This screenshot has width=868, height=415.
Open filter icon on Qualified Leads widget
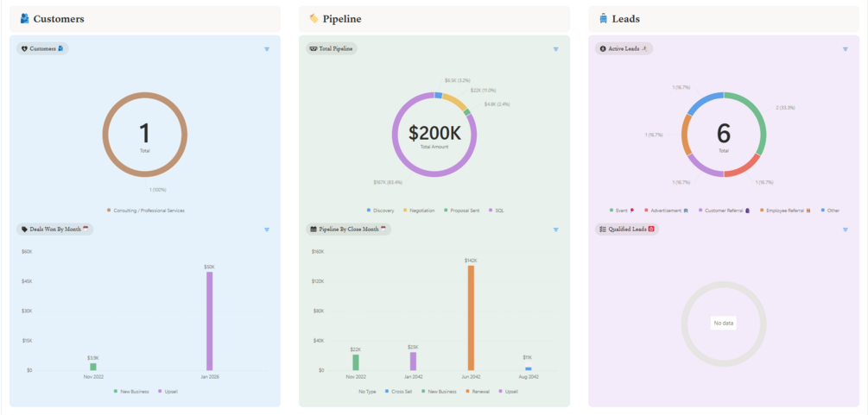(846, 230)
